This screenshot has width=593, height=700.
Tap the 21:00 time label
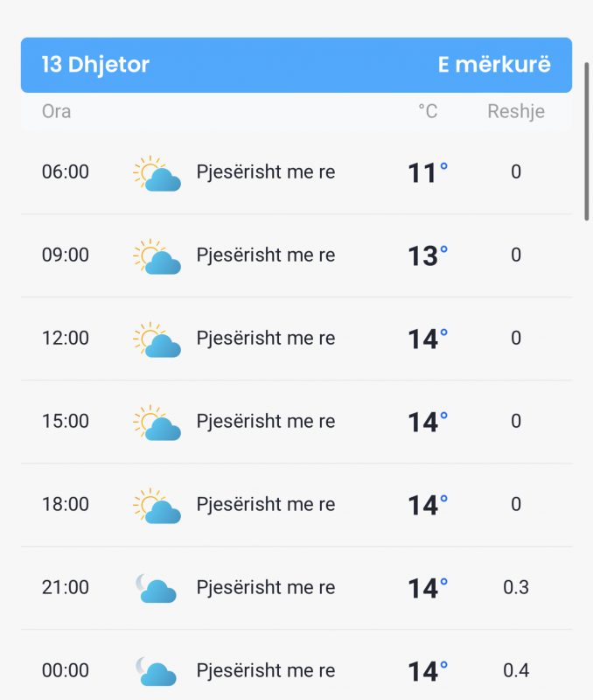point(65,587)
